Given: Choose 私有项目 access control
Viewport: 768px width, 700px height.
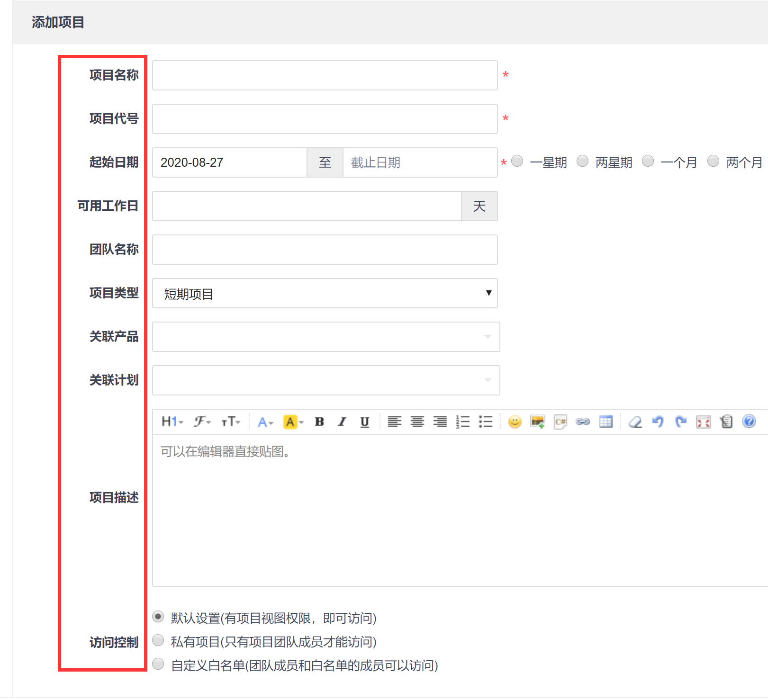Looking at the screenshot, I should (158, 640).
